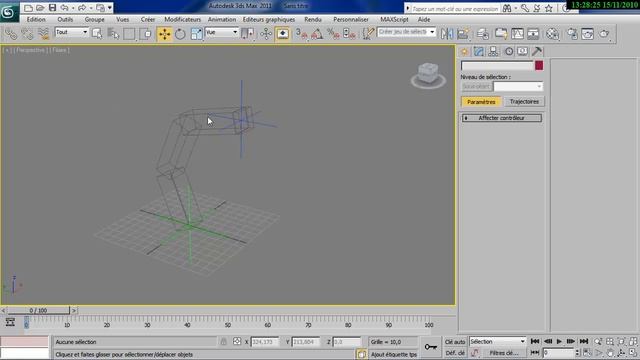Play the animation
Viewport: 640px width, 360px height.
[x=559, y=341]
